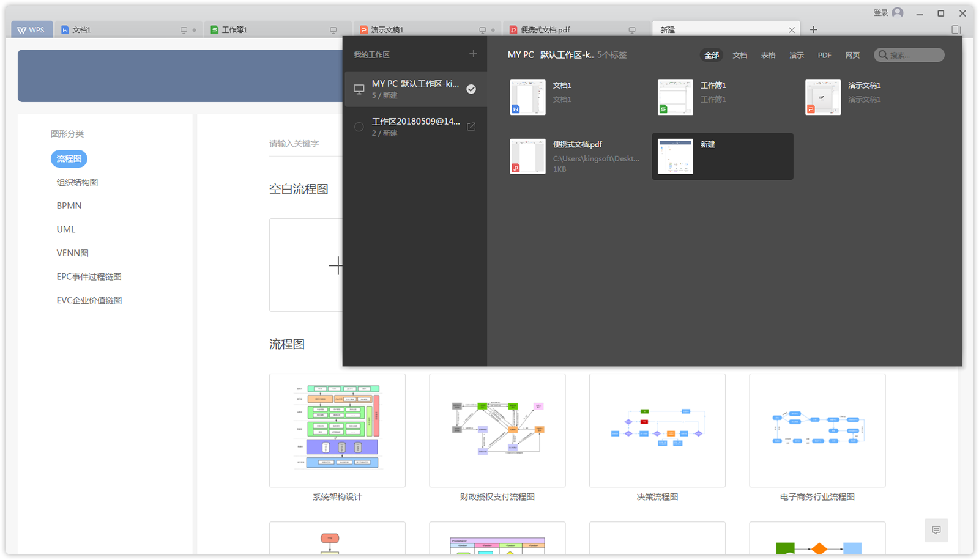Image resolution: width=979 pixels, height=560 pixels.
Task: Click the 登录 login text
Action: 880,13
